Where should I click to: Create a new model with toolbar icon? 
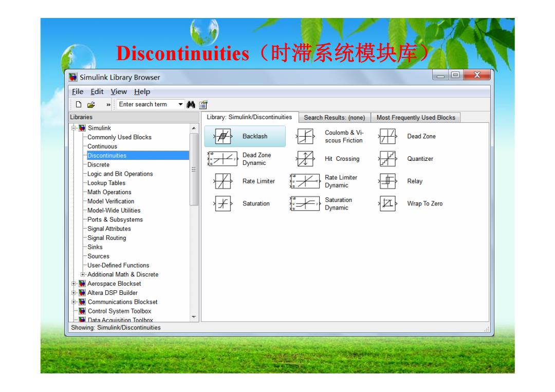click(79, 104)
